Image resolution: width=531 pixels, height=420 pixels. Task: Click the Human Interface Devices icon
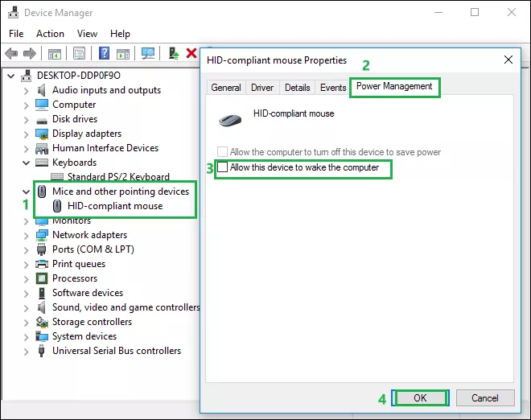tap(42, 148)
